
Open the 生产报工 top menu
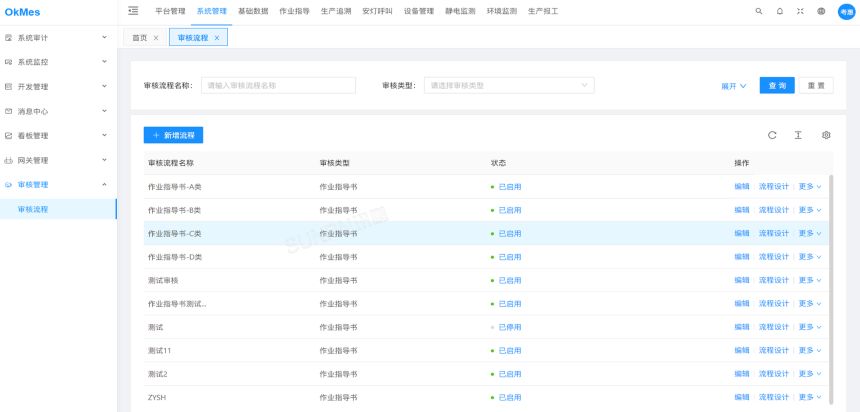pos(543,11)
